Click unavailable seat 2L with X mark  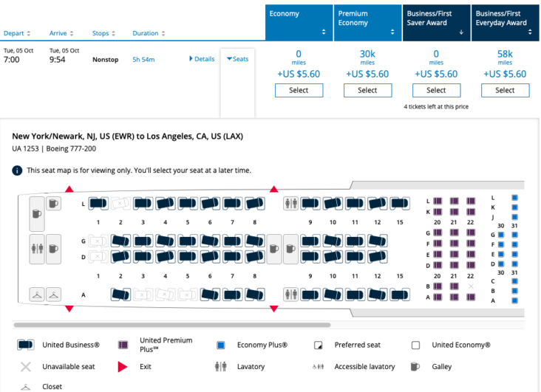tap(120, 204)
